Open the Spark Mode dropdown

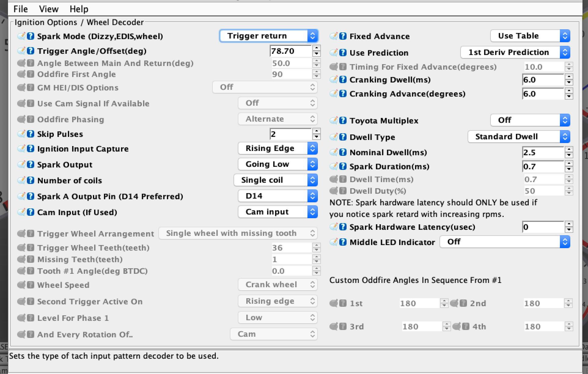[x=269, y=36]
